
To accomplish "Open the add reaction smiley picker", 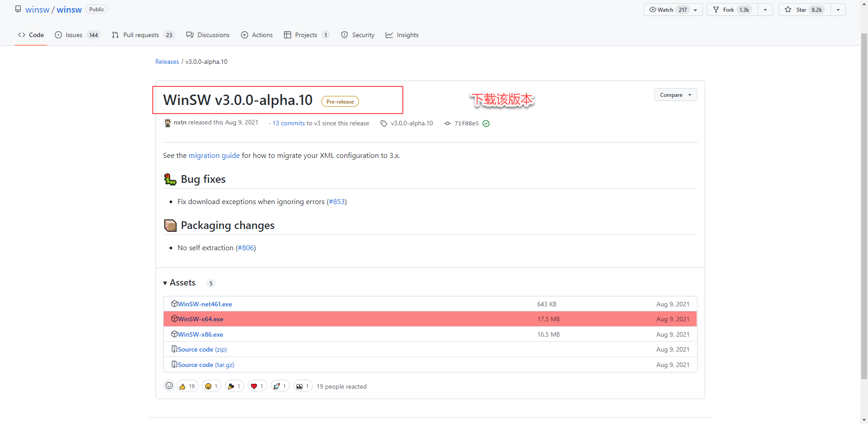I will click(169, 386).
